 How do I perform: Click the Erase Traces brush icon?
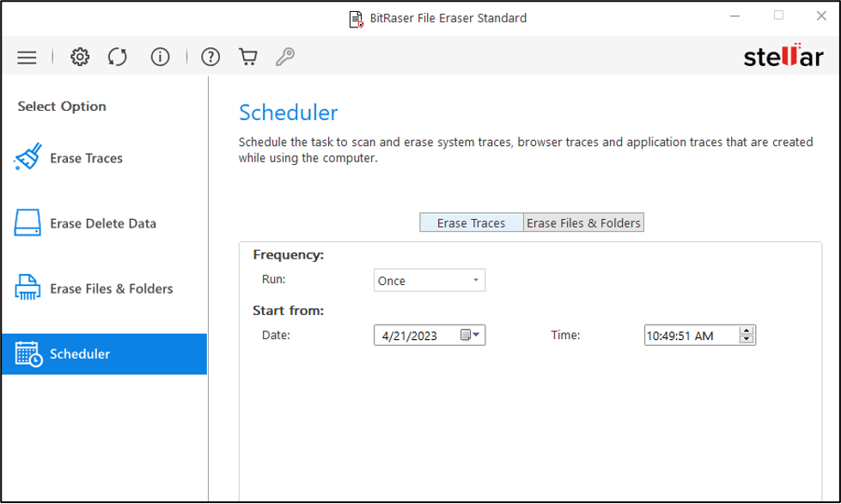(27, 158)
